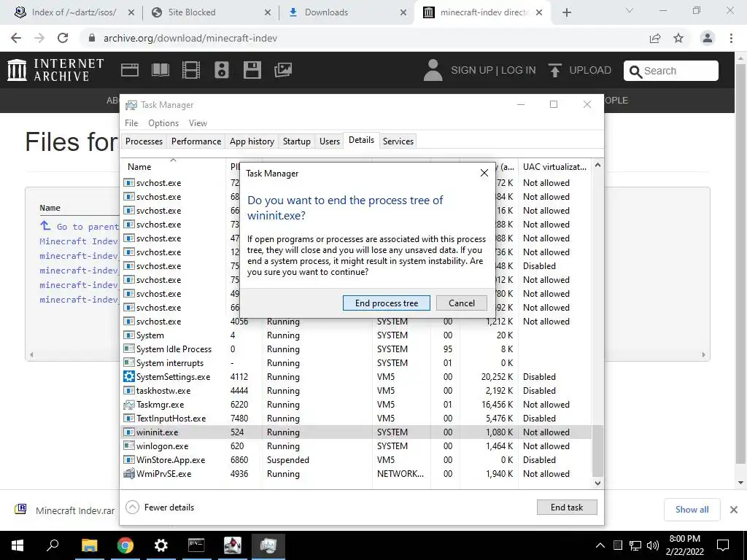
Task: Select the SystemSettings.exe process row
Action: point(356,377)
